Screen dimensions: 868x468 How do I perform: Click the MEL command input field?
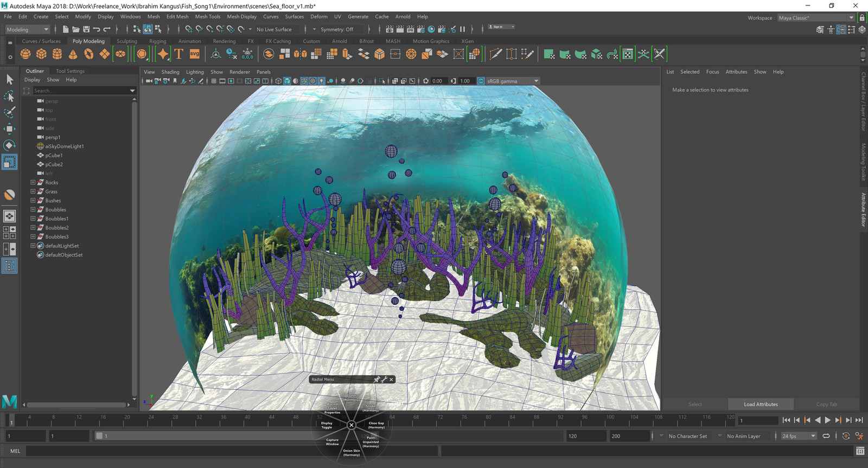[x=231, y=451]
